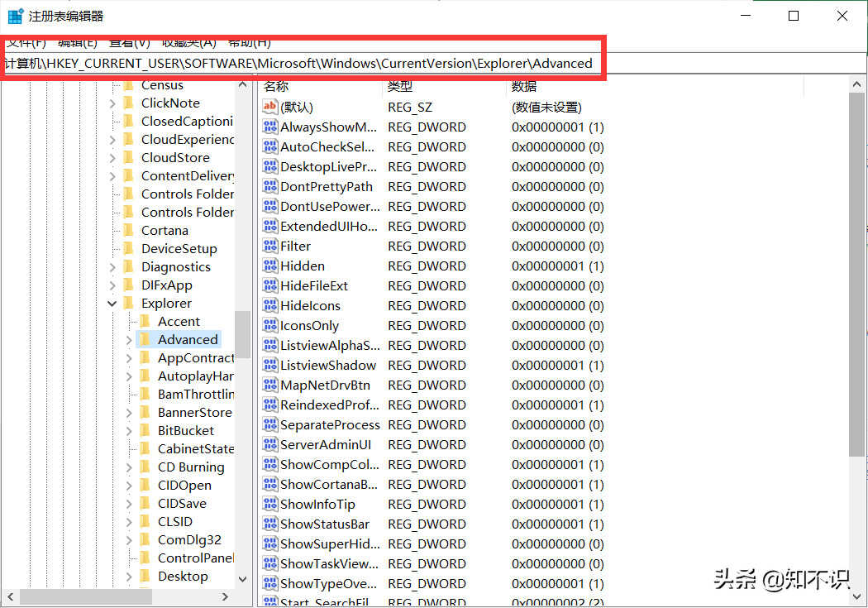Click the ServerAdminUI value icon
Image resolution: width=868 pixels, height=608 pixels.
tap(270, 445)
